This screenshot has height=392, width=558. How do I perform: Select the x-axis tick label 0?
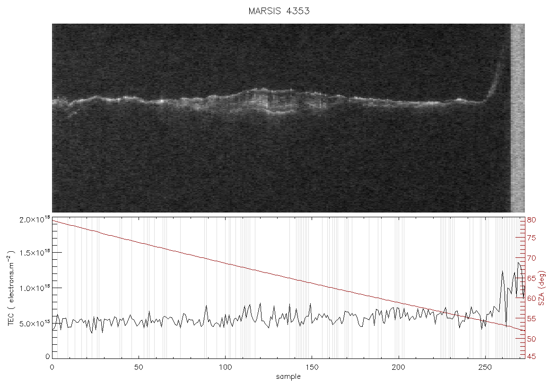[x=52, y=367]
